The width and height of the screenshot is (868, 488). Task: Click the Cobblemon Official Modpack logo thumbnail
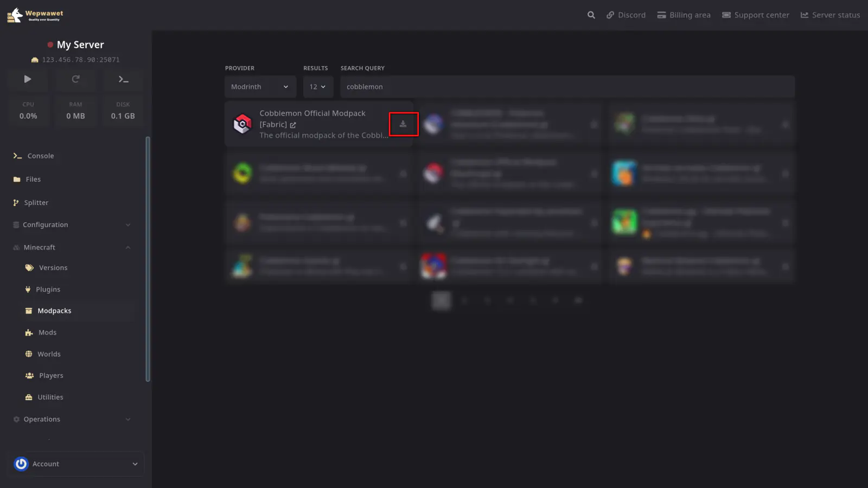pyautogui.click(x=242, y=124)
